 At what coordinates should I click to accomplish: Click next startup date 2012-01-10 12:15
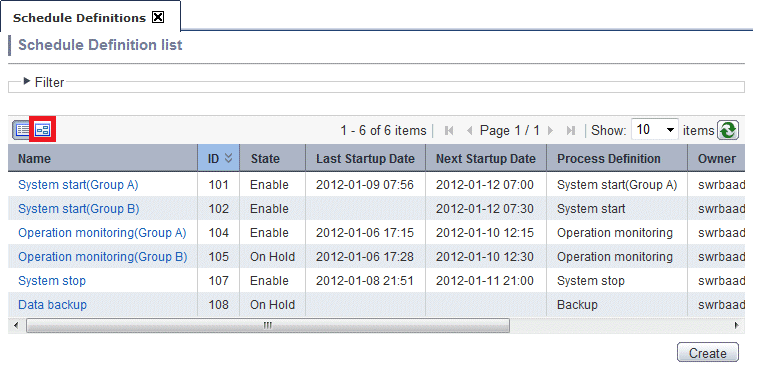coord(485,232)
